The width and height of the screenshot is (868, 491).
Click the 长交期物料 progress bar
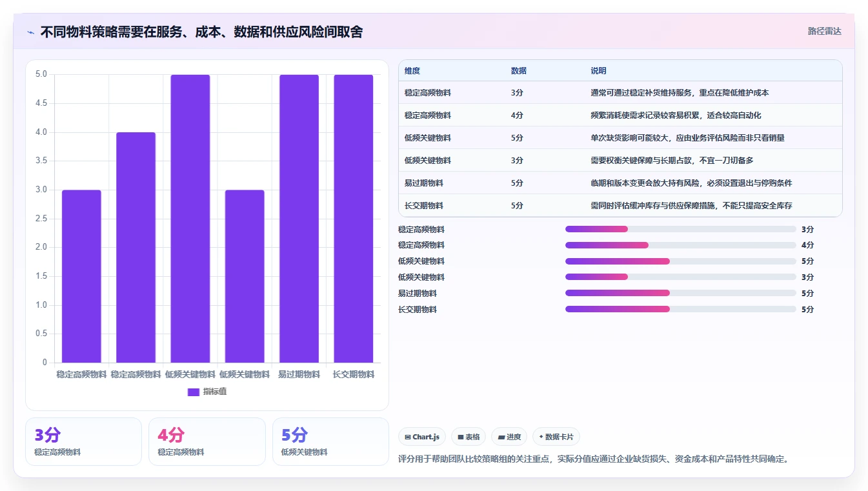click(681, 309)
